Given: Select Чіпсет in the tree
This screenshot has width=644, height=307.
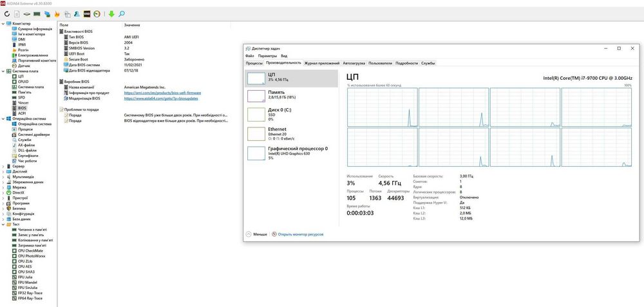Looking at the screenshot, I should click(23, 102).
